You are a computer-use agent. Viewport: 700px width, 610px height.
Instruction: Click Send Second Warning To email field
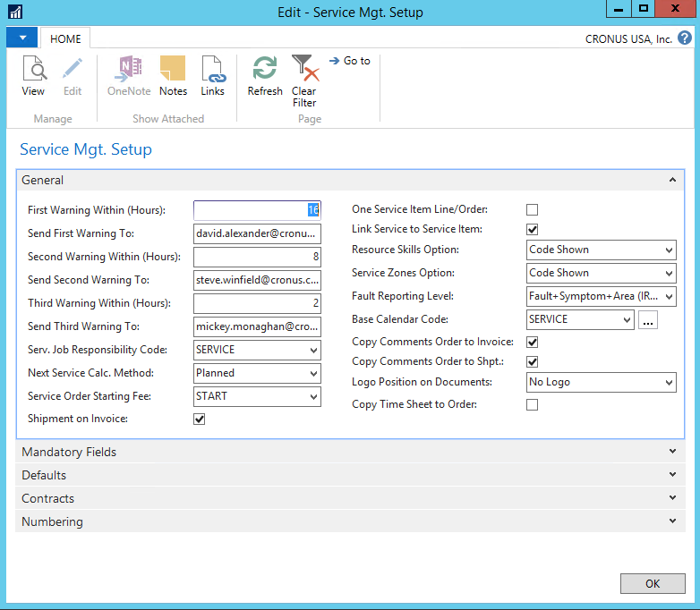click(x=257, y=280)
